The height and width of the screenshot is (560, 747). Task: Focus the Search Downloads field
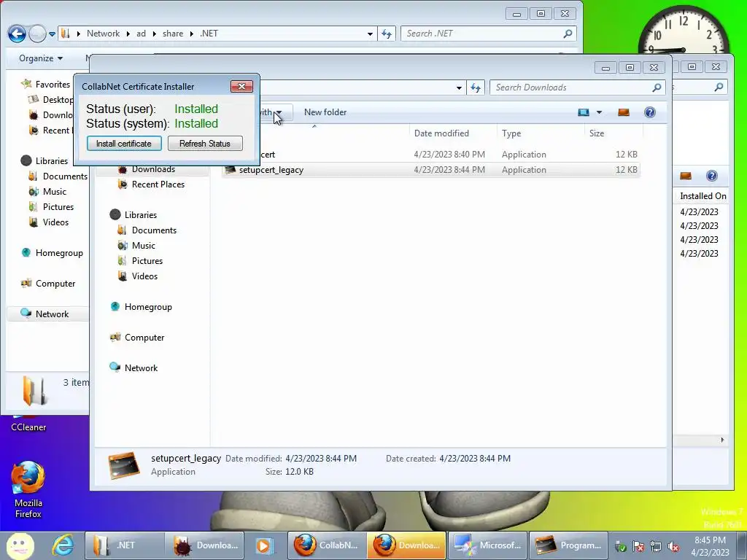click(577, 87)
